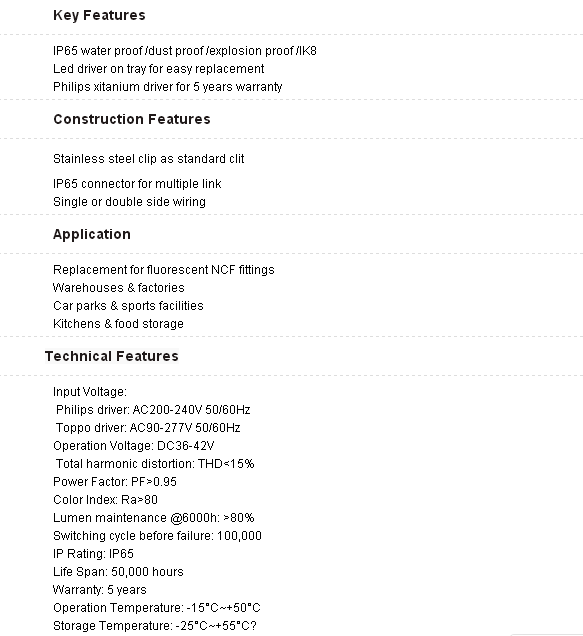Image resolution: width=583 pixels, height=636 pixels.
Task: Click Power Factor PF>0.95 text
Action: pyautogui.click(x=115, y=482)
